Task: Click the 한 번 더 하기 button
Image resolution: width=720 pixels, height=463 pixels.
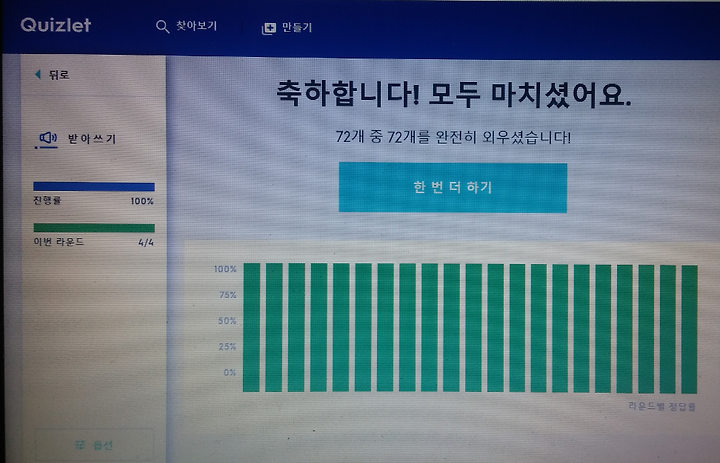Action: 453,187
